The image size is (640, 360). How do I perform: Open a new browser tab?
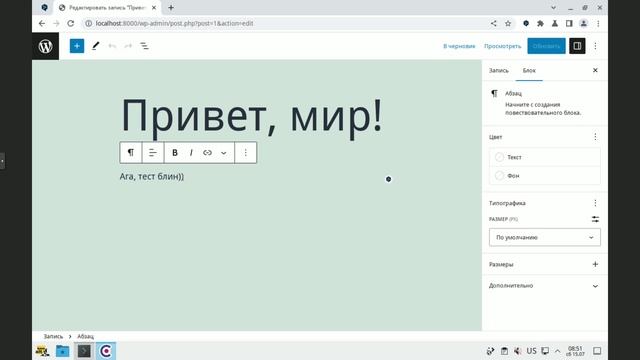click(x=171, y=7)
